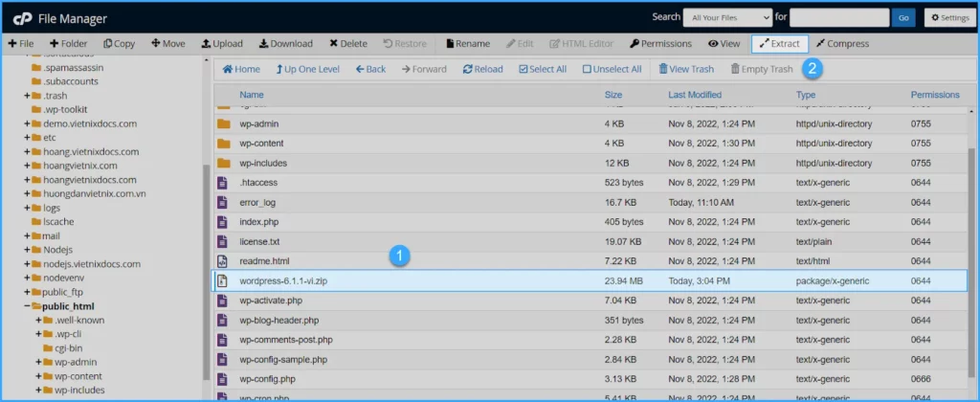
Task: Open the All Your Files search dropdown
Action: (x=727, y=17)
